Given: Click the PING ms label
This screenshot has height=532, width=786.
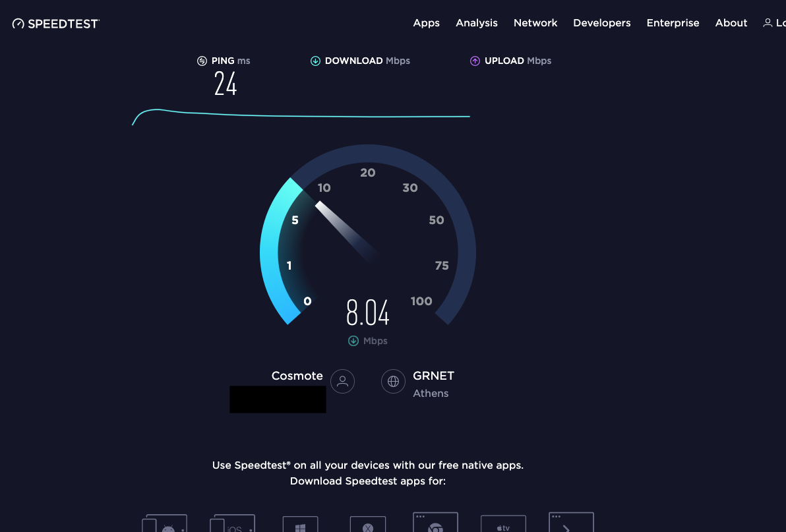Looking at the screenshot, I should tap(231, 61).
